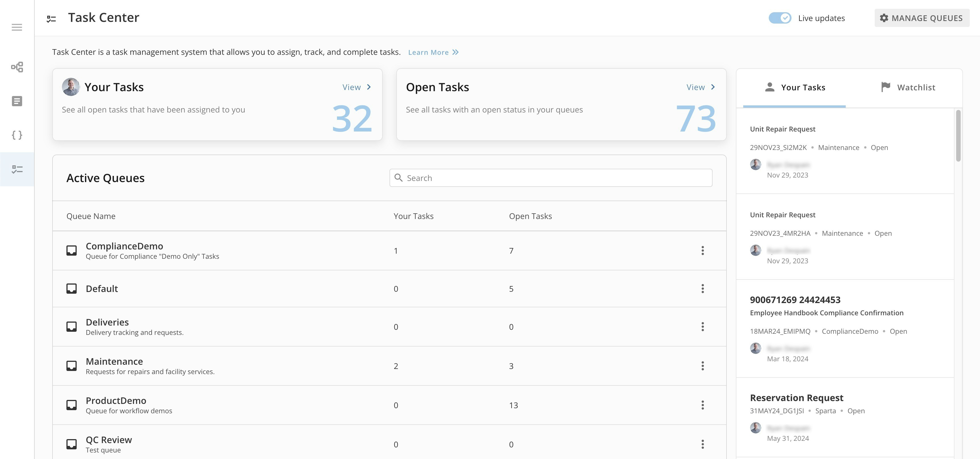Open the kebab menu on the Default queue
This screenshot has height=459, width=980.
703,289
